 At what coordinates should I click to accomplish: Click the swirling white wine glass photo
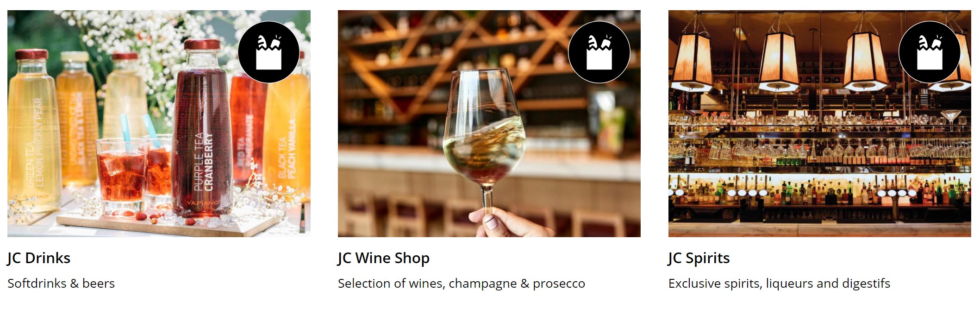click(x=485, y=134)
